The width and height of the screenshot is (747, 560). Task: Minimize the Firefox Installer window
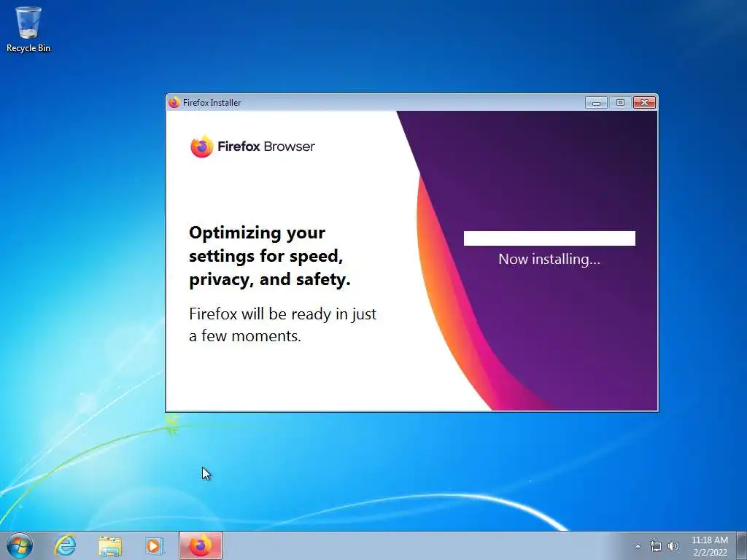point(596,102)
